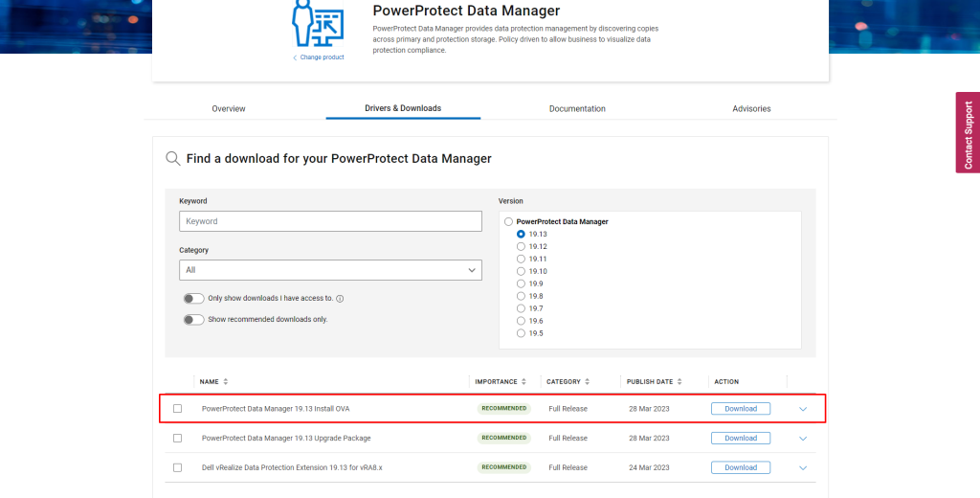Open the Category dropdown
This screenshot has width=980, height=498.
pyautogui.click(x=330, y=270)
